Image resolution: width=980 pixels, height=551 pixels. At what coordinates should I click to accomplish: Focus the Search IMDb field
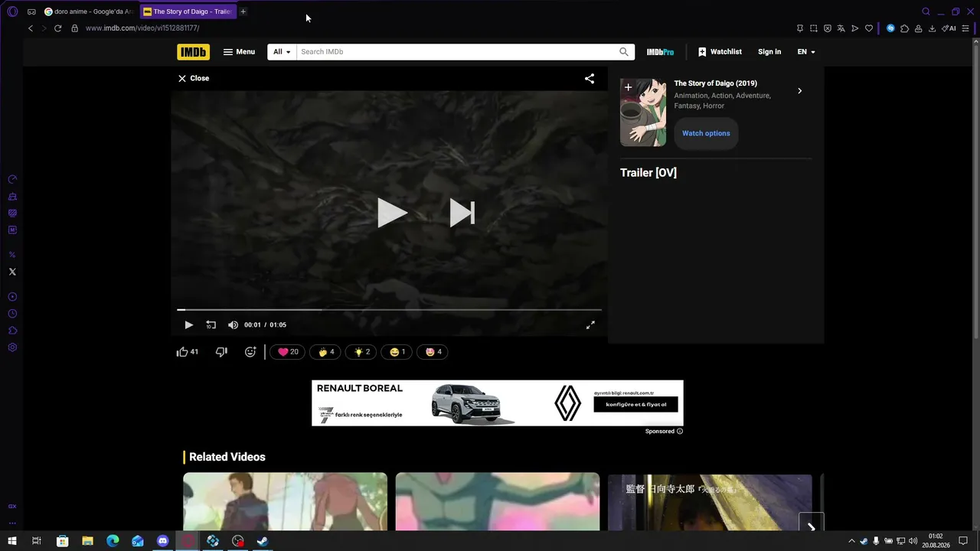458,52
